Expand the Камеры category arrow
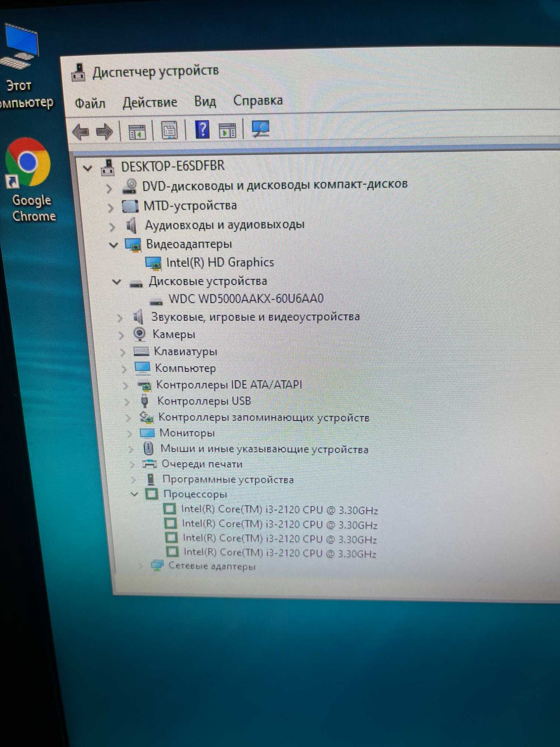 coord(121,335)
